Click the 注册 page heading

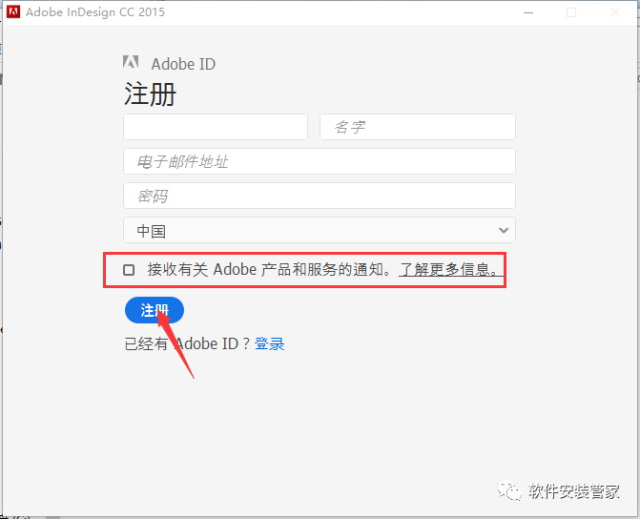(x=150, y=94)
